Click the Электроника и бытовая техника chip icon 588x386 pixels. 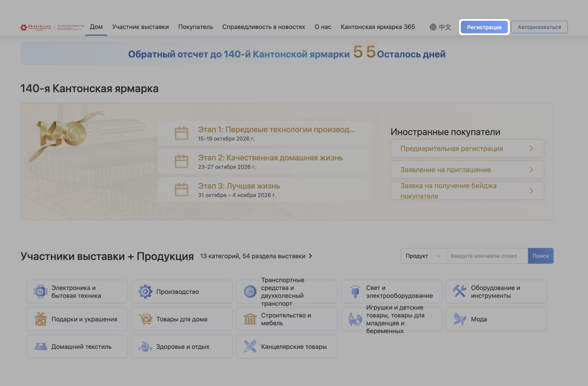[41, 292]
